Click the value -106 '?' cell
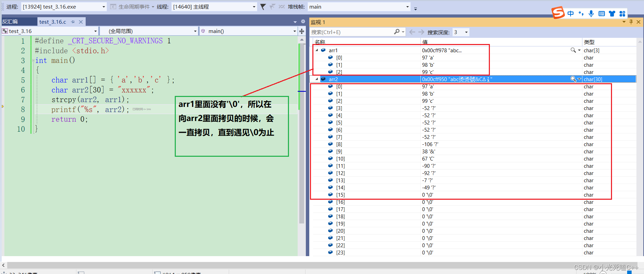This screenshot has height=274, width=644. [430, 144]
